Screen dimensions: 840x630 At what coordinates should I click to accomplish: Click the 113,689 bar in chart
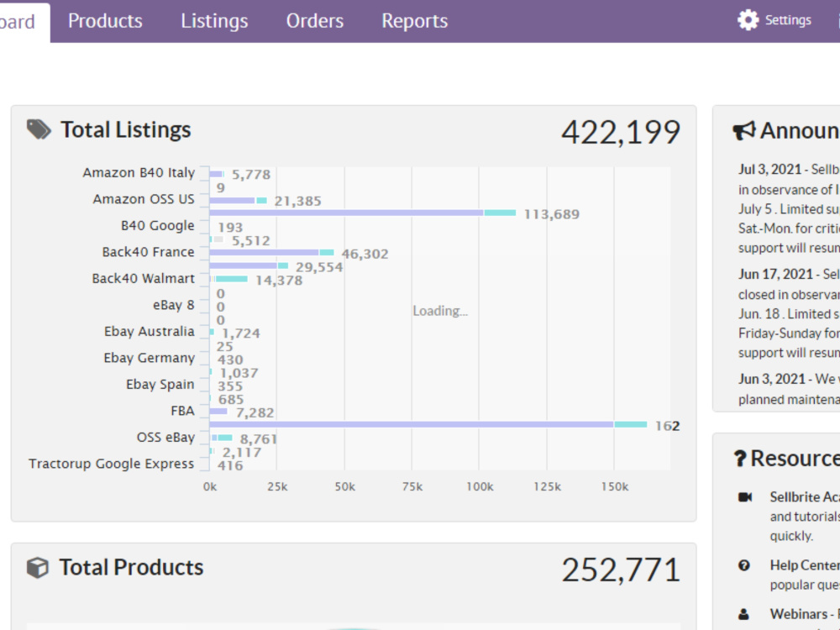(x=363, y=213)
